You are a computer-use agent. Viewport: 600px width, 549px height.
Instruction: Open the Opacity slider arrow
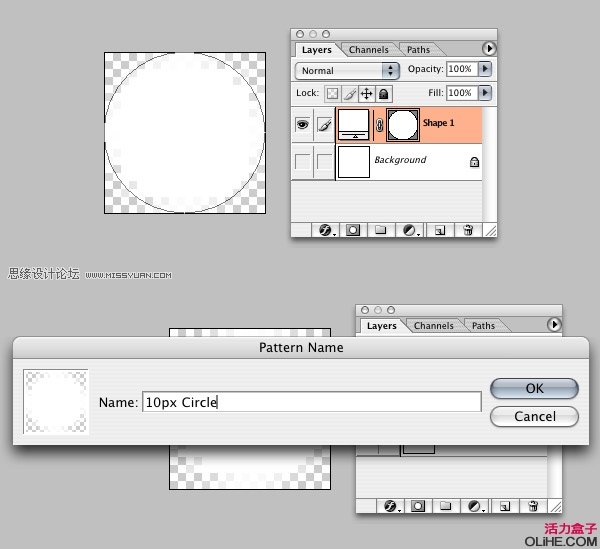tap(485, 69)
